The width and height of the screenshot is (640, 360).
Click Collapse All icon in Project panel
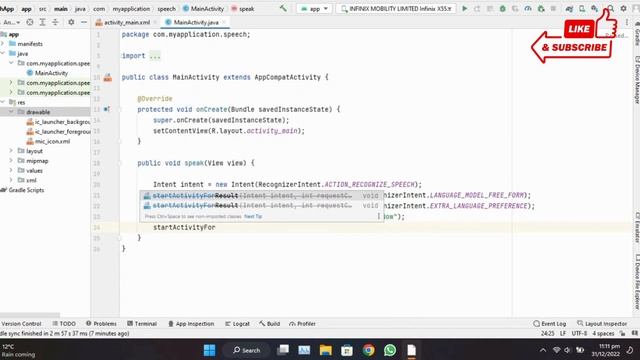pos(55,22)
